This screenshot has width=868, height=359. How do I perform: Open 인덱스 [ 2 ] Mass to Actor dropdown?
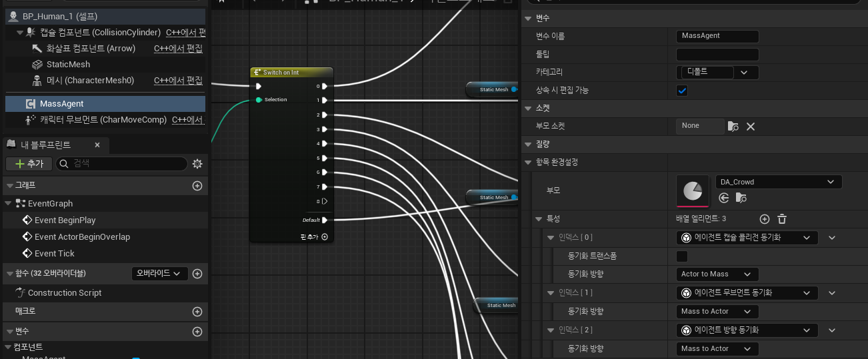717,348
